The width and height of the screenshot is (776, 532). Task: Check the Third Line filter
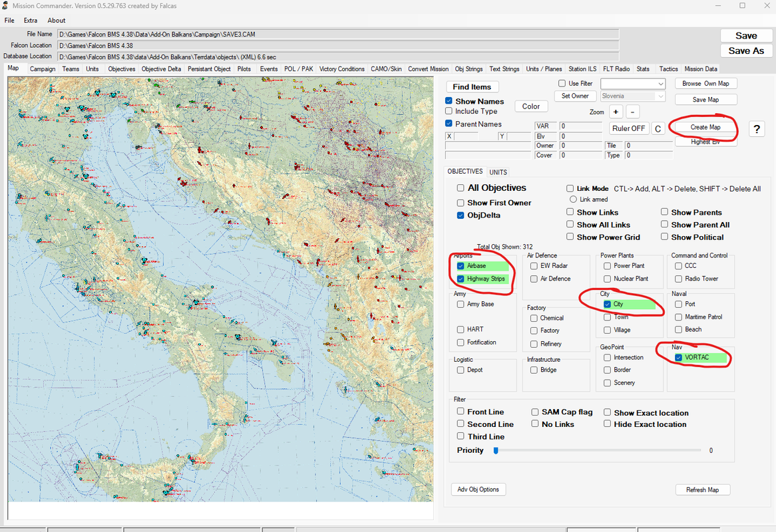pos(461,436)
